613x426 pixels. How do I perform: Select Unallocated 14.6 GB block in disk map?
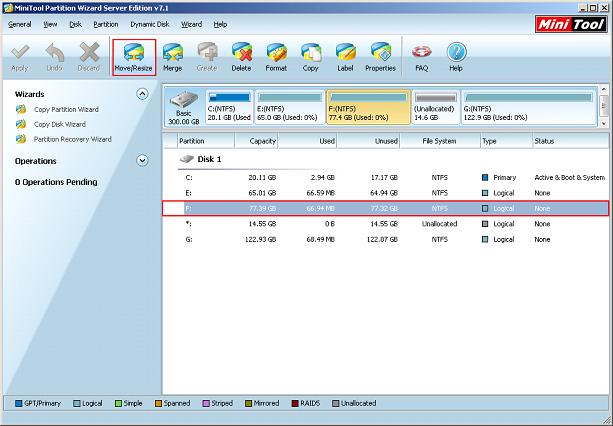[436, 107]
